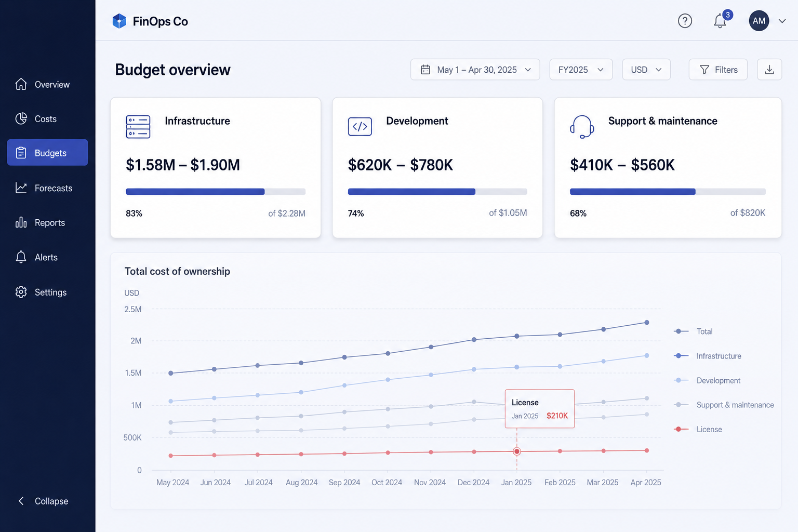798x532 pixels.
Task: Click the $410K – $560K amount
Action: pyautogui.click(x=622, y=165)
